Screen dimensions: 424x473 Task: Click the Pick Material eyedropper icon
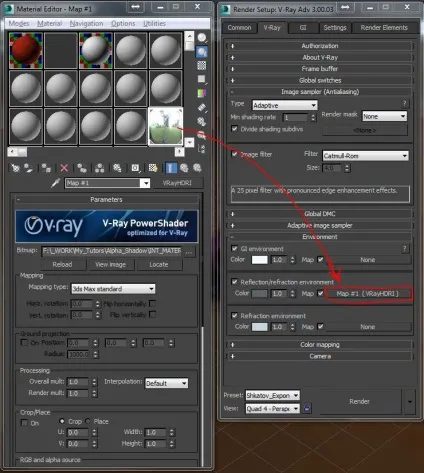55,183
